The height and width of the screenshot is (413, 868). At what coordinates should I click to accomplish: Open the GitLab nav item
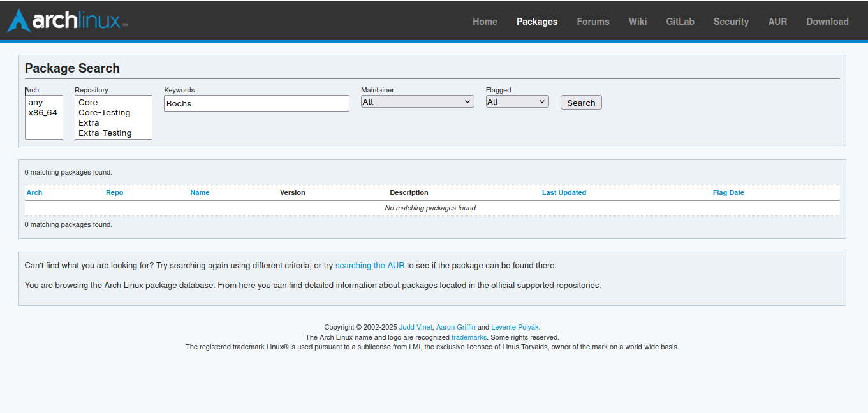coord(680,22)
